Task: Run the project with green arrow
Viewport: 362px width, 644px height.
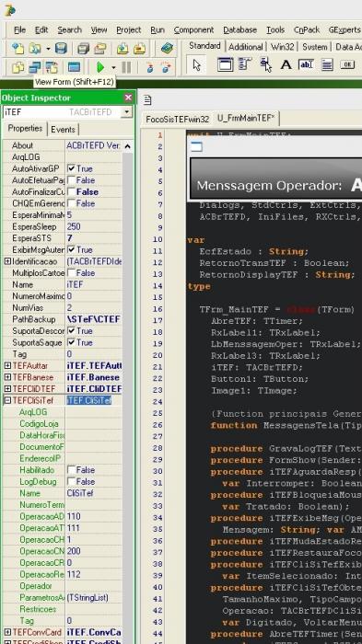Action: pos(100,67)
